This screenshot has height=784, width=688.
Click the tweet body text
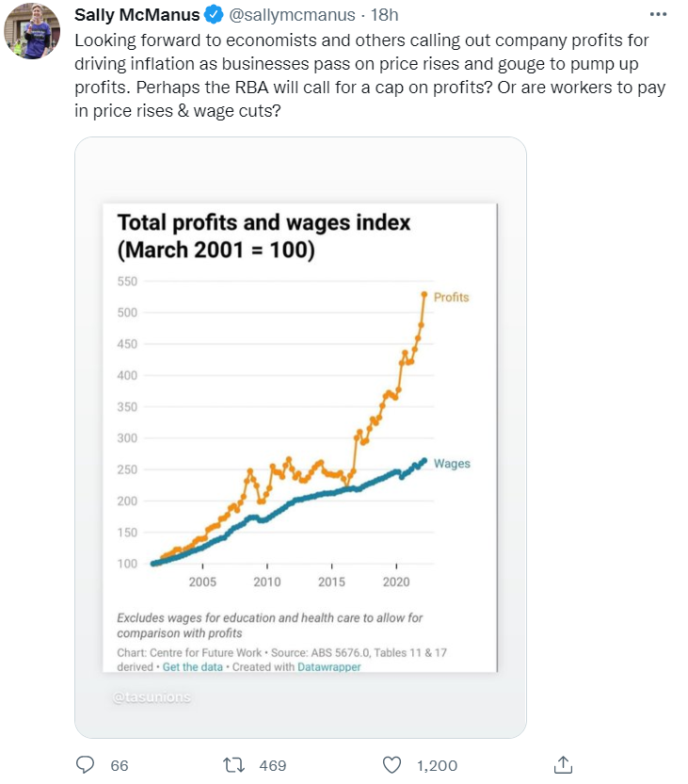pos(367,77)
